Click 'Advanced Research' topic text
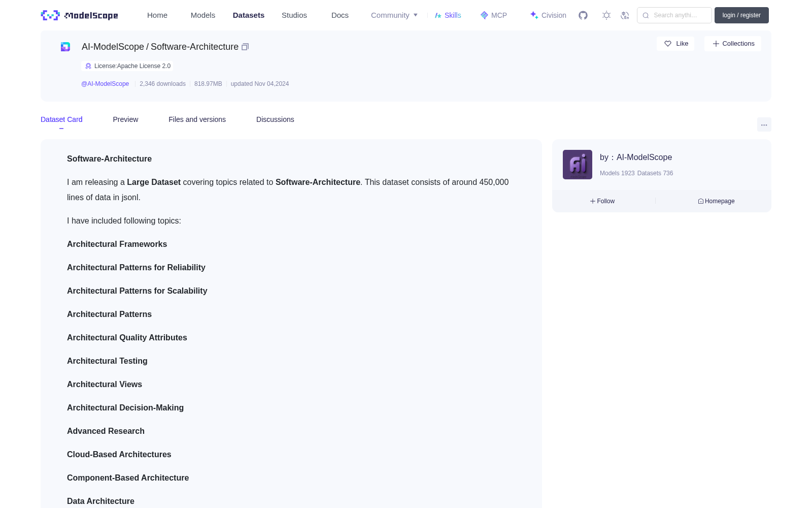Viewport: 812px width, 508px height. pos(106,431)
